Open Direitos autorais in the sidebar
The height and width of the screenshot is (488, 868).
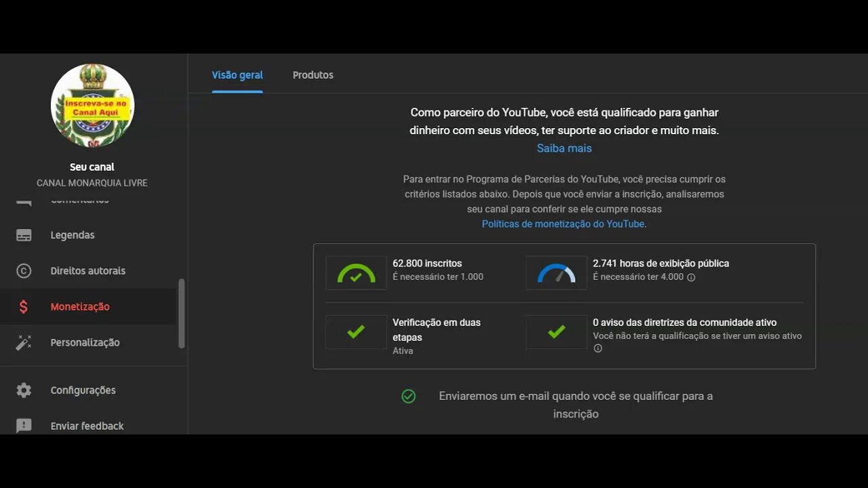[x=88, y=270]
